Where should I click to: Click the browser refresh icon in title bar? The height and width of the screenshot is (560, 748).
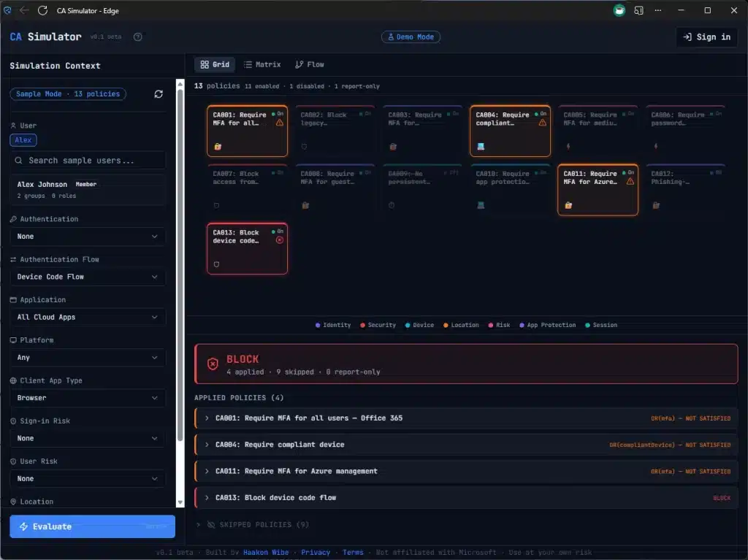point(42,10)
